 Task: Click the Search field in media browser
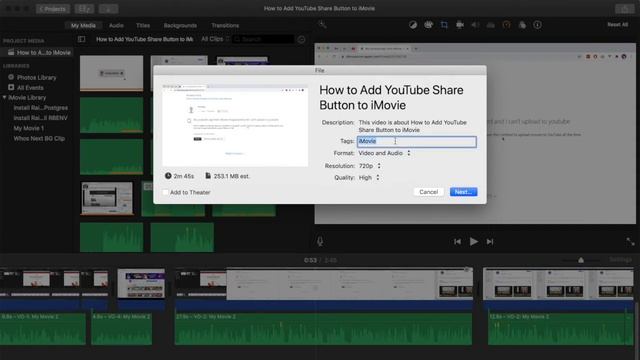click(263, 39)
